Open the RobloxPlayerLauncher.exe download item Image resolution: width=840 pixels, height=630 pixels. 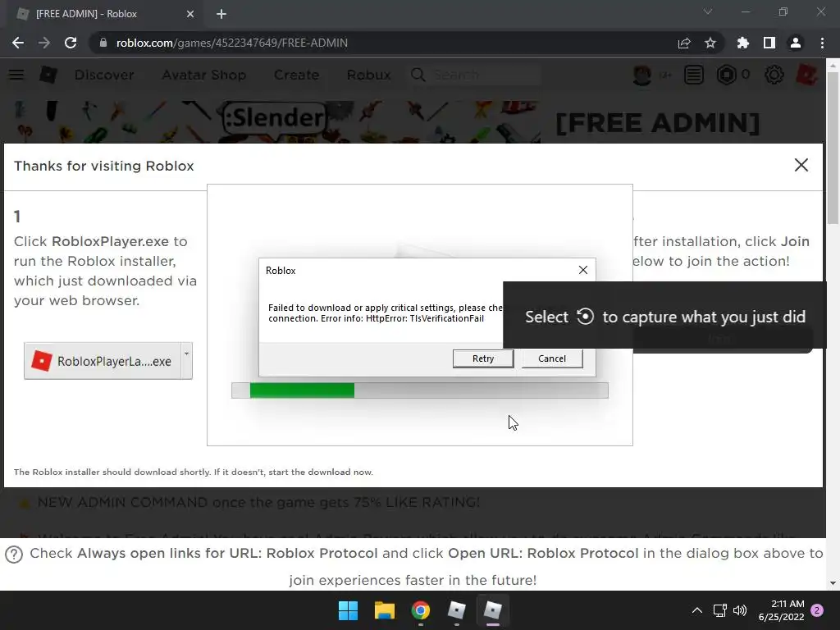[103, 361]
